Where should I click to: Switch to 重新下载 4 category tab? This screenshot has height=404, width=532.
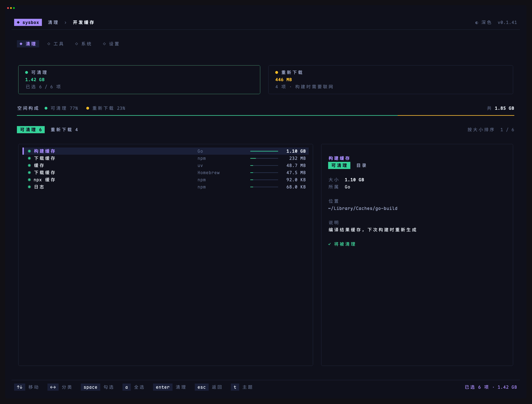click(64, 130)
